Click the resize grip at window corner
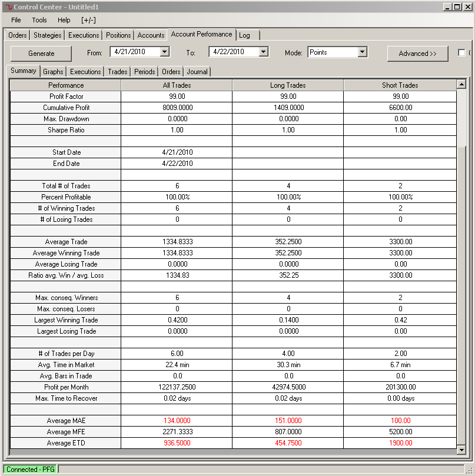 [x=469, y=471]
